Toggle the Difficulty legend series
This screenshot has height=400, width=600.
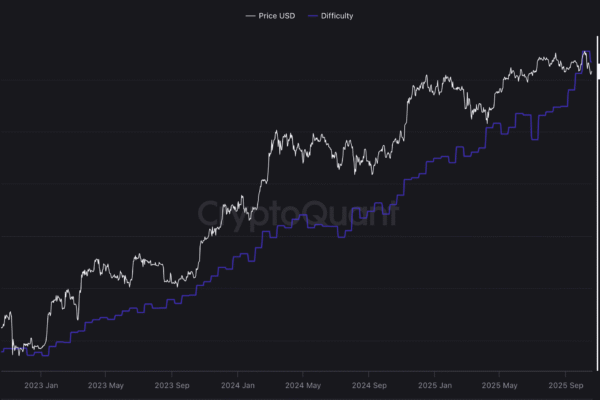coord(337,16)
